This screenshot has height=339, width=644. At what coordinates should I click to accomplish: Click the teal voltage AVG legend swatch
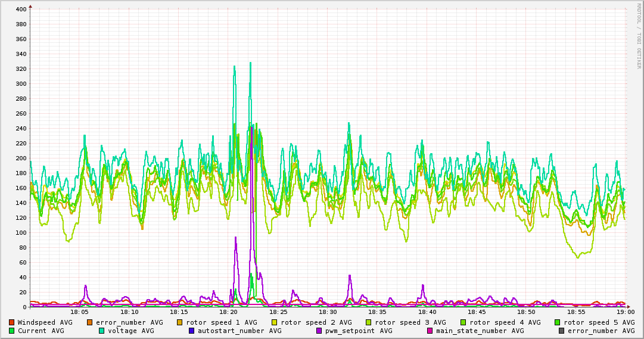coord(101,331)
